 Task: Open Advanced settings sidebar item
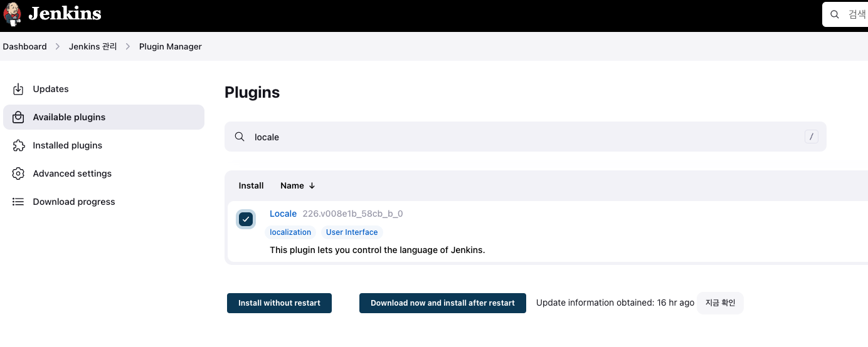click(x=103, y=173)
